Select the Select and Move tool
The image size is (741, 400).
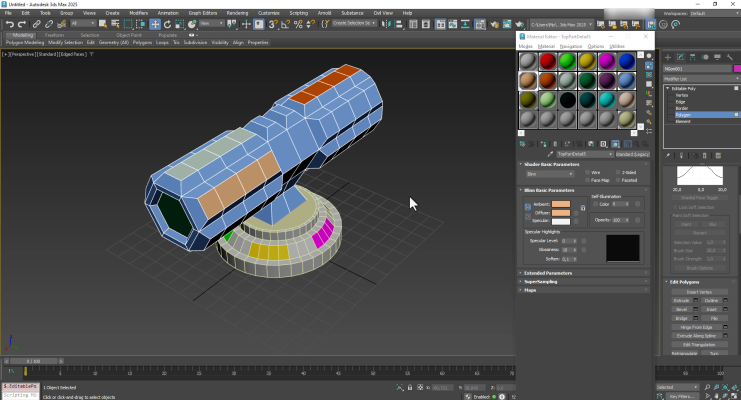pos(155,23)
